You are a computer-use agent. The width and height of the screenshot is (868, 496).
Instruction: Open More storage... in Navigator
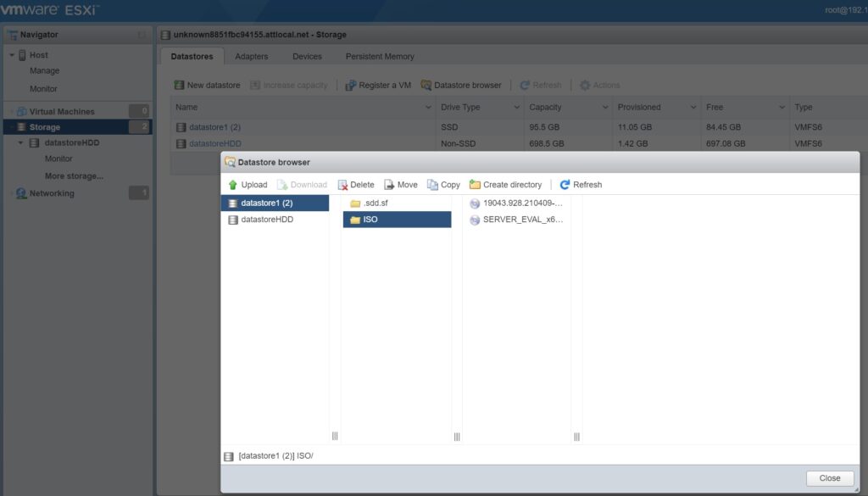click(75, 176)
